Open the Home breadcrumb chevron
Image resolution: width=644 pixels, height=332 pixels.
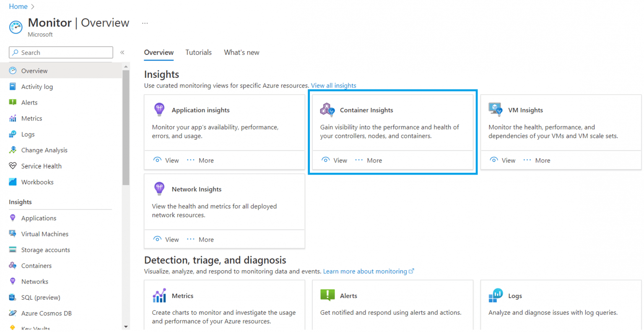coord(33,6)
